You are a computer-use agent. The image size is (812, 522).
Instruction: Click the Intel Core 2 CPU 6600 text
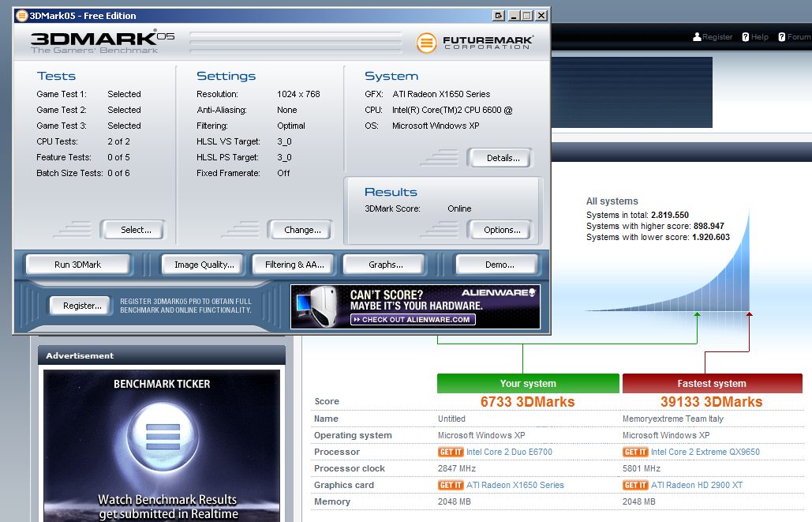[452, 110]
